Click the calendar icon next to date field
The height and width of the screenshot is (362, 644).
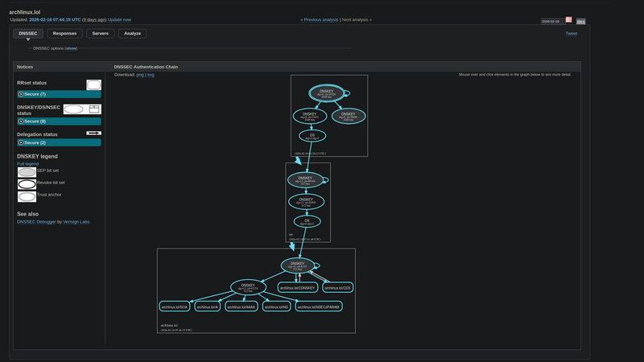tap(568, 20)
